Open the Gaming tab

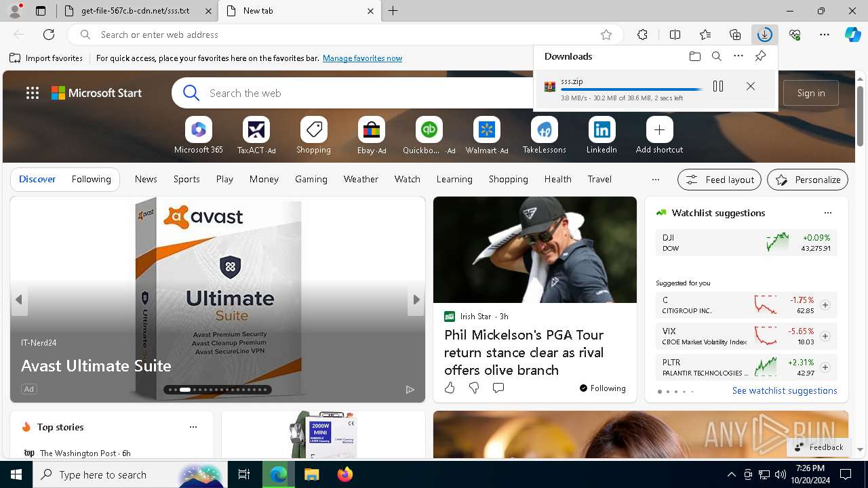click(311, 179)
